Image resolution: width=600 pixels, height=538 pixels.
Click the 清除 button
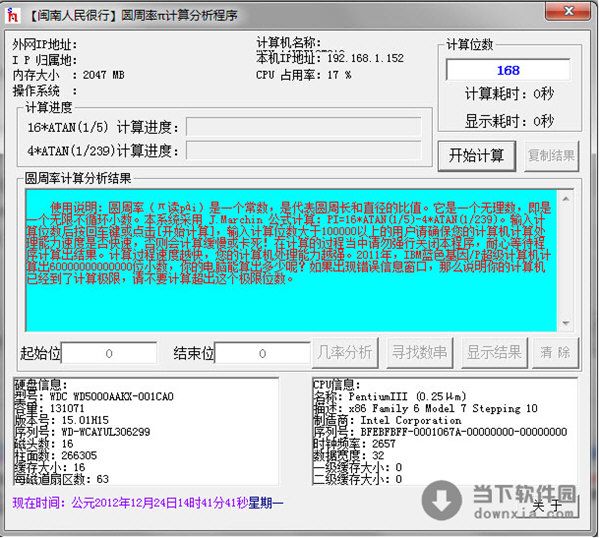pyautogui.click(x=555, y=352)
